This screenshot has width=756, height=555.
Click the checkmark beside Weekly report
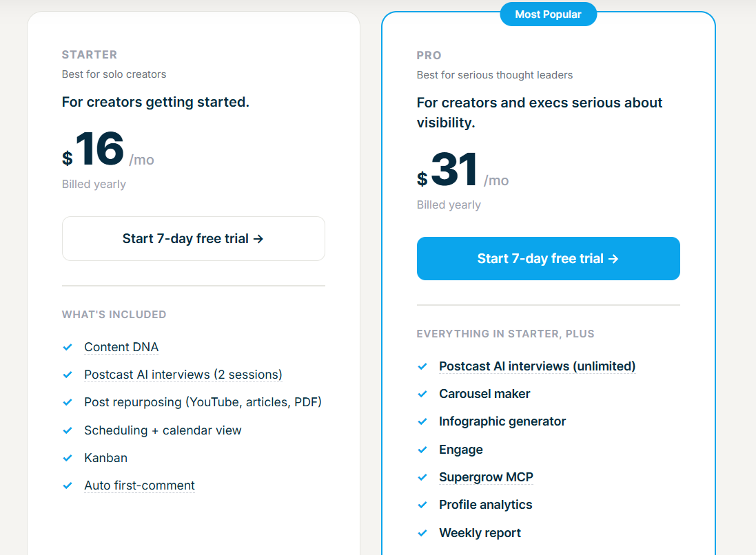tap(422, 534)
